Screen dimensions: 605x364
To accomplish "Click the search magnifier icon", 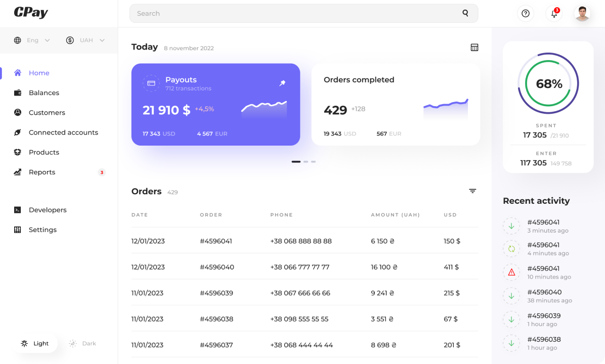I will pyautogui.click(x=465, y=13).
